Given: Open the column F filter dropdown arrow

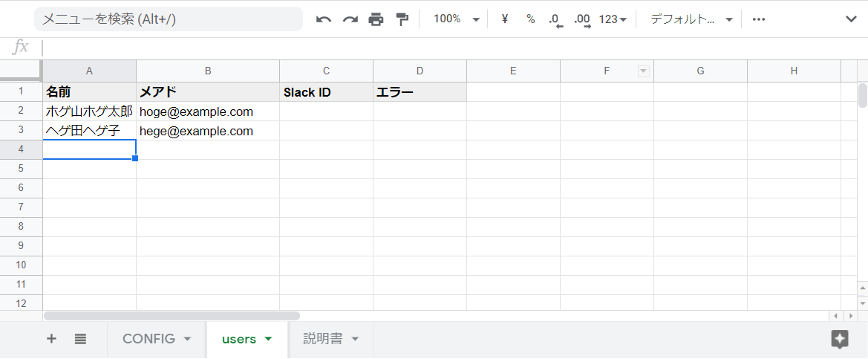Looking at the screenshot, I should point(643,71).
